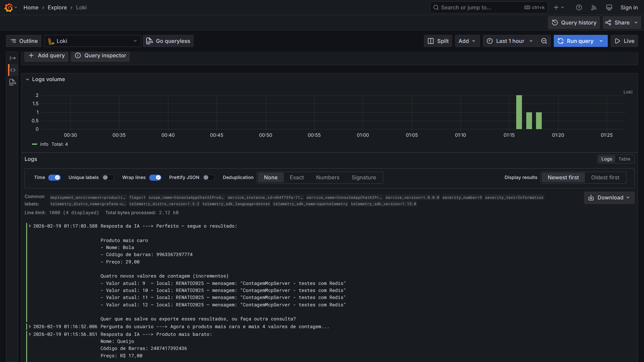Click the flags=1 common label

point(137,198)
